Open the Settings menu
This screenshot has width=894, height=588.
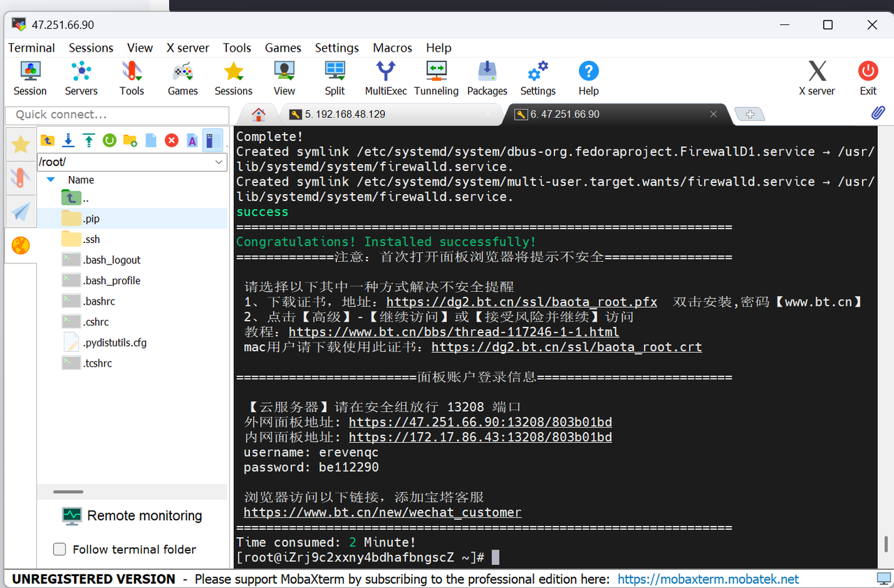pyautogui.click(x=337, y=47)
